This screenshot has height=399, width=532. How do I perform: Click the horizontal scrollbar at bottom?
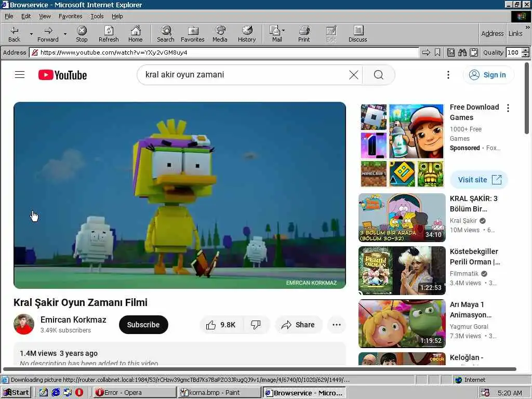tap(260, 369)
